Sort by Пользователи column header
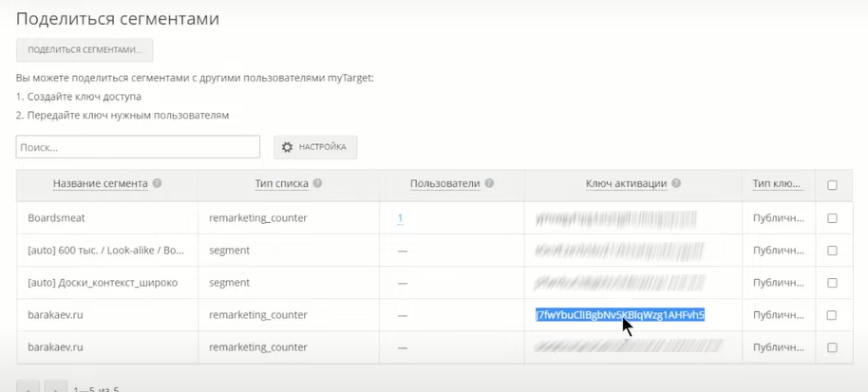Viewport: 868px width, 392px height. tap(444, 184)
